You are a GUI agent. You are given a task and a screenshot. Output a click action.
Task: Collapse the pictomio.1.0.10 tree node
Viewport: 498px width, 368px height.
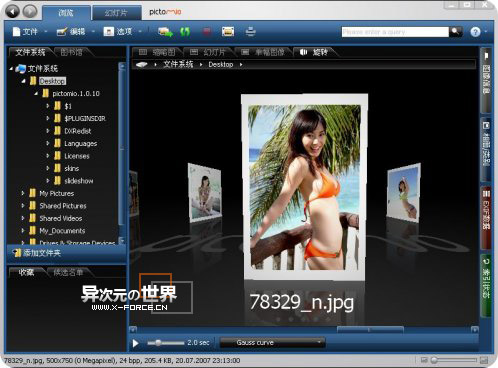(36, 94)
